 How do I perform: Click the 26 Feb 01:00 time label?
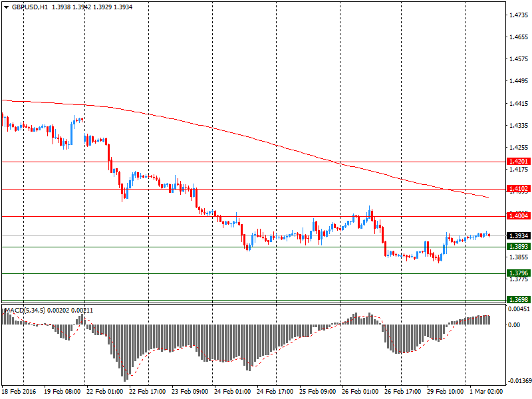pos(360,391)
